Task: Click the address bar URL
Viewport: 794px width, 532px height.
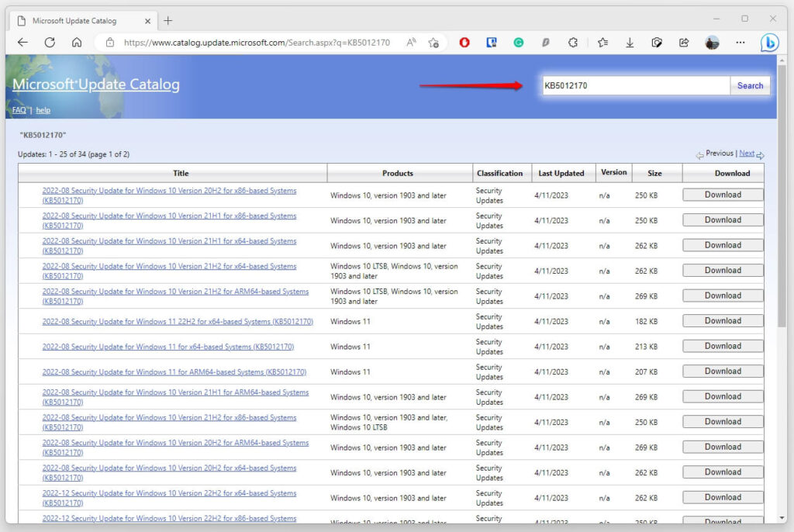Action: 257,43
